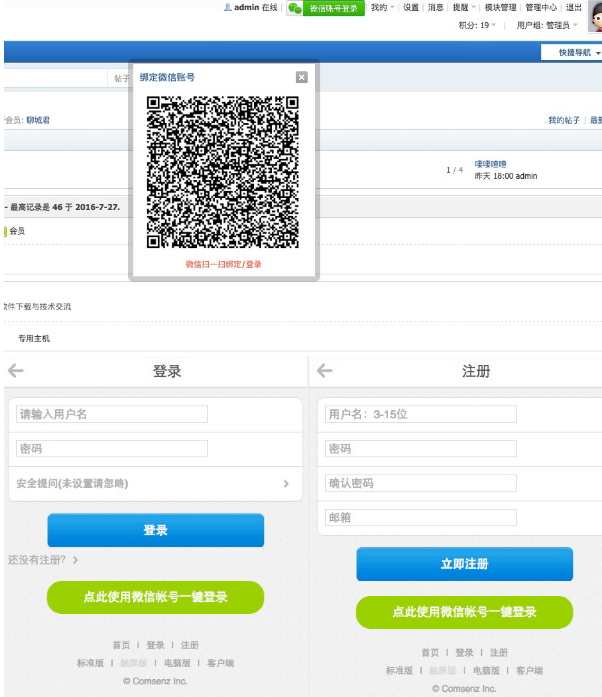Focus the 确认密码 field
Image resolution: width=602 pixels, height=697 pixels.
[x=421, y=483]
